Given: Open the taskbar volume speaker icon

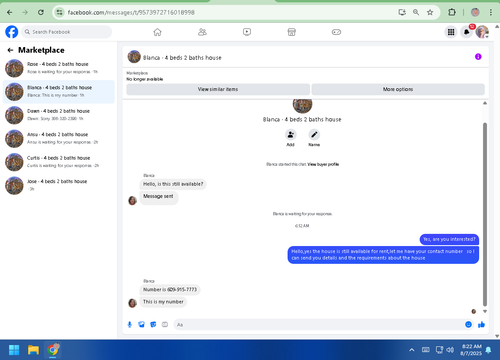Looking at the screenshot, I should pos(450,350).
